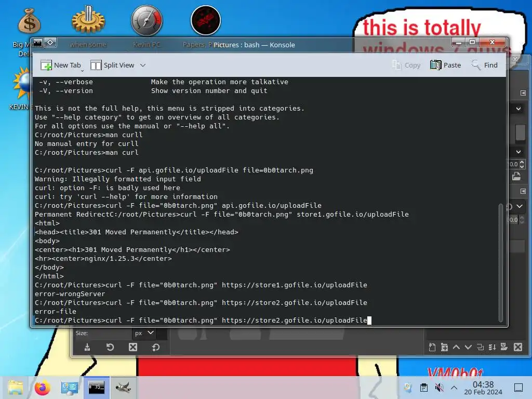Open a New Tab in Konsole
Viewport: 532px width, 399px height.
tap(61, 65)
